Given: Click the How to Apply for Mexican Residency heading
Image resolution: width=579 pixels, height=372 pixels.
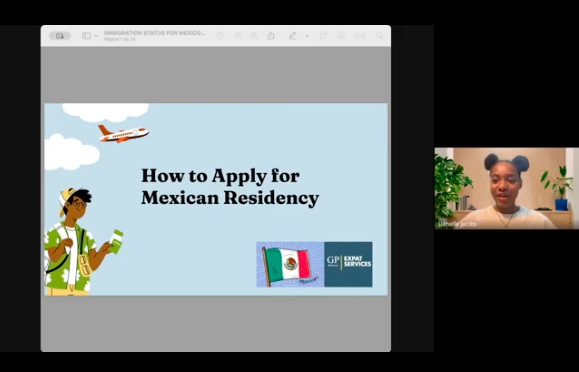Looking at the screenshot, I should click(x=230, y=187).
